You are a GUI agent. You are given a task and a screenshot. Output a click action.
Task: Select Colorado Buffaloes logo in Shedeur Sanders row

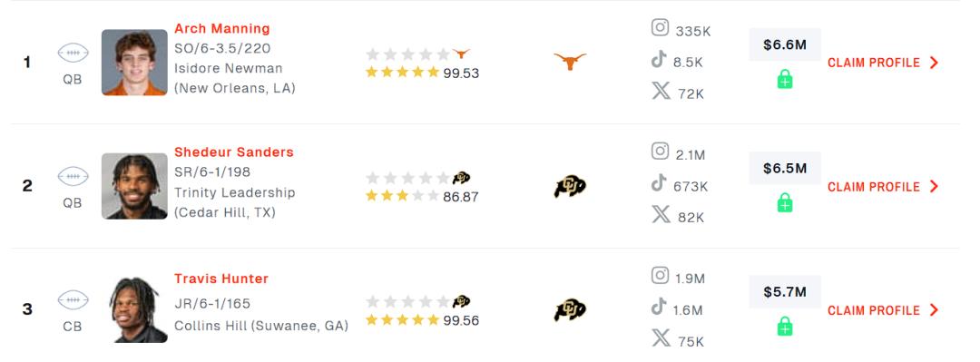tap(570, 186)
